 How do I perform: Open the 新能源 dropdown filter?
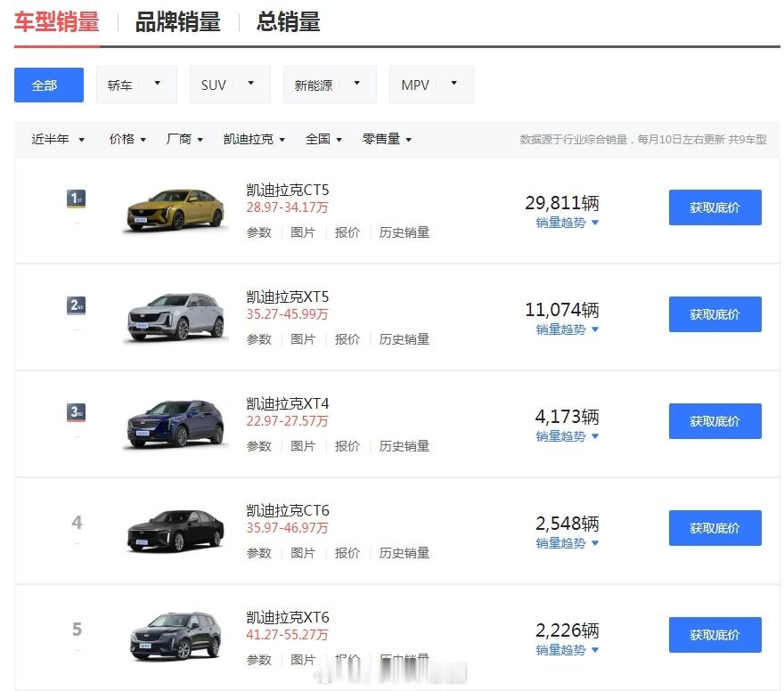[x=330, y=85]
